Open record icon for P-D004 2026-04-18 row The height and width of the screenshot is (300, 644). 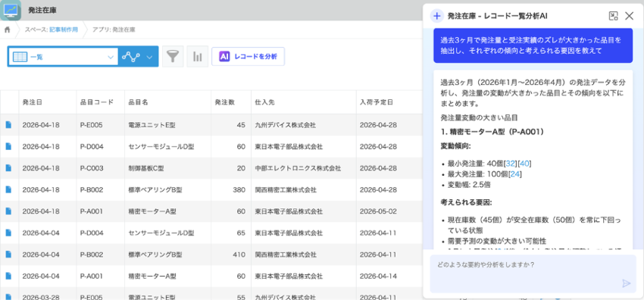coord(8,146)
